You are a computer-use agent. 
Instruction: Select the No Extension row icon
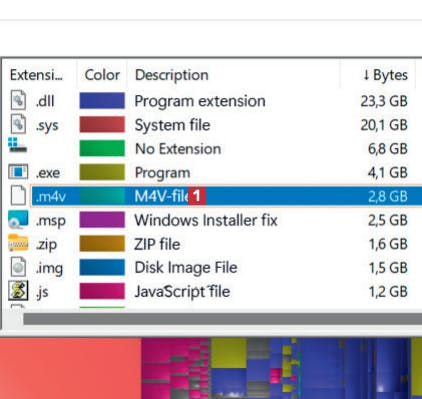point(17,145)
